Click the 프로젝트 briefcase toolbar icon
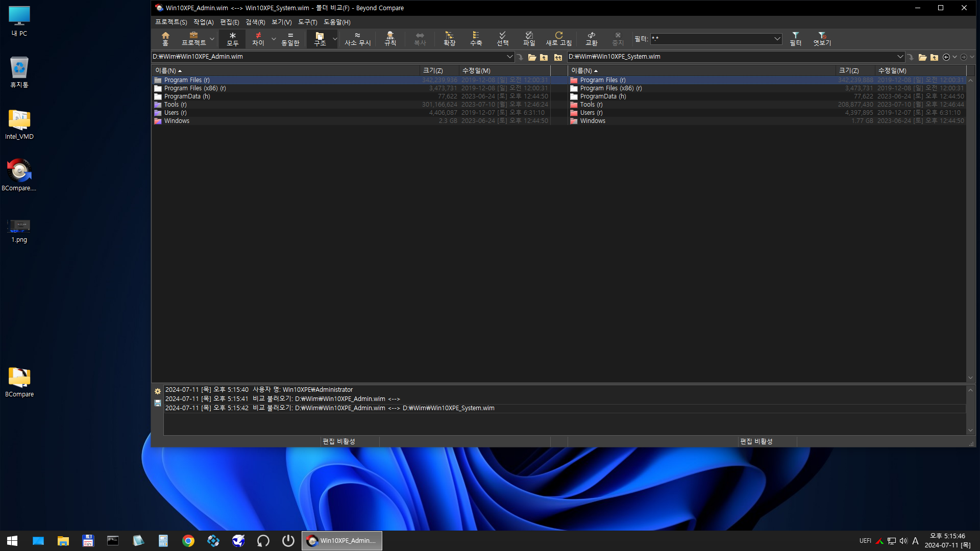Image resolution: width=980 pixels, height=551 pixels. [193, 39]
